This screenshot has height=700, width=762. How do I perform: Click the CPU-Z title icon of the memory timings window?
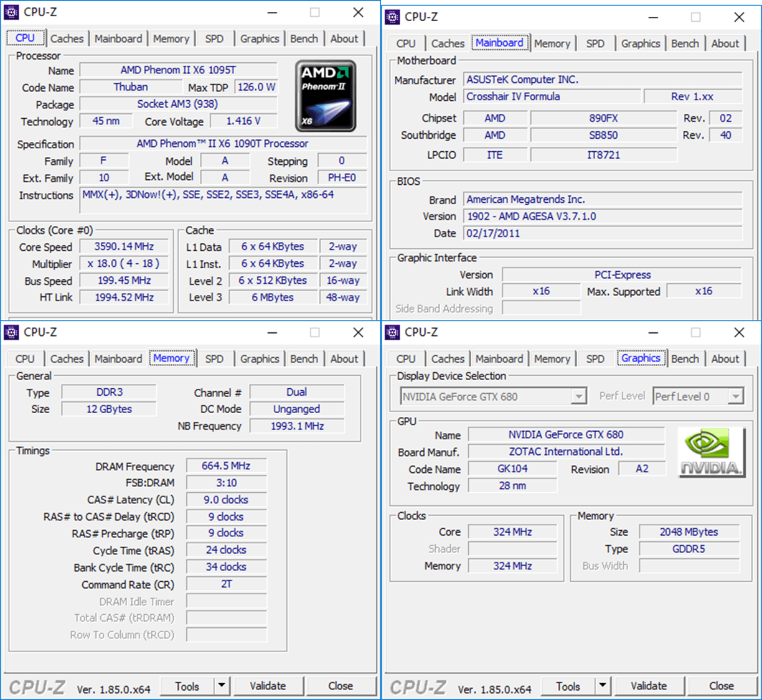pyautogui.click(x=12, y=332)
